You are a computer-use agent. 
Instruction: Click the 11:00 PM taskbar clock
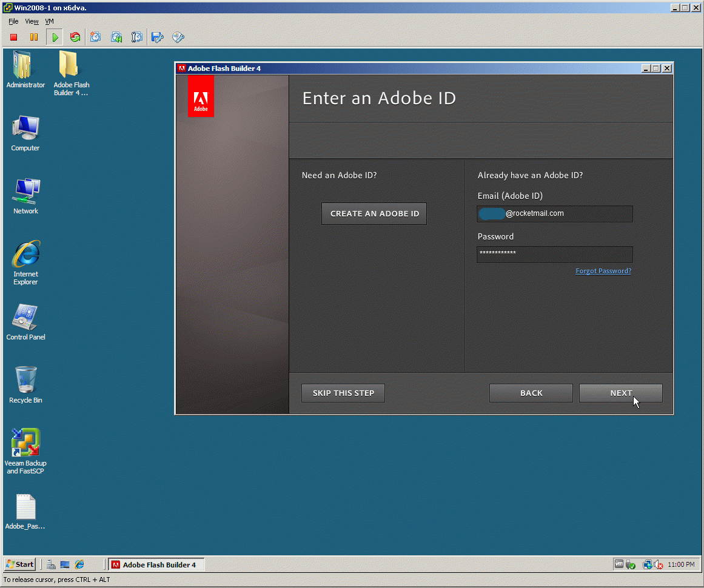[x=680, y=564]
